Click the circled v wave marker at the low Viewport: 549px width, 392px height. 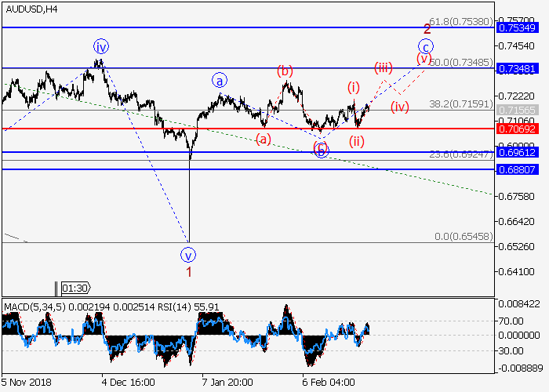(188, 254)
